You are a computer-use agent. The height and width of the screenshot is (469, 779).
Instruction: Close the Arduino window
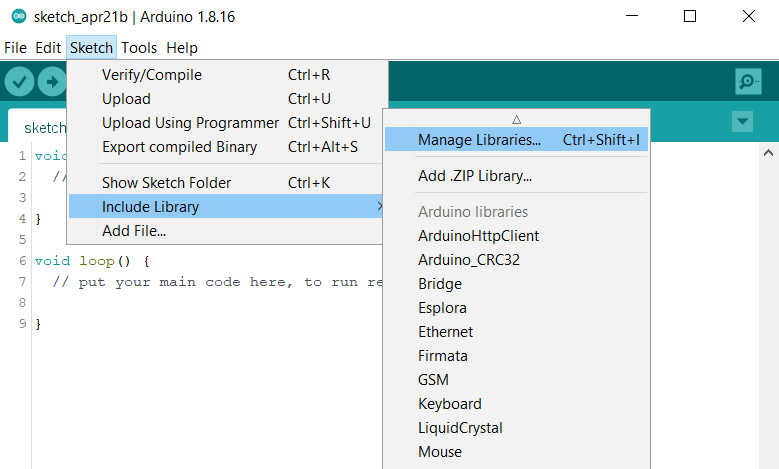[749, 16]
